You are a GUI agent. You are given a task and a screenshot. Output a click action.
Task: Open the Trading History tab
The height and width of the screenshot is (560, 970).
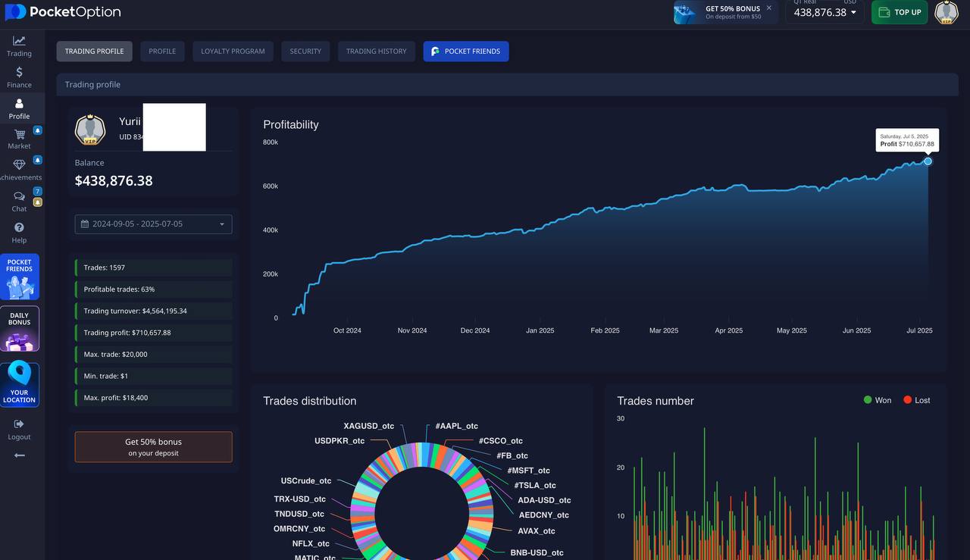[x=377, y=52]
